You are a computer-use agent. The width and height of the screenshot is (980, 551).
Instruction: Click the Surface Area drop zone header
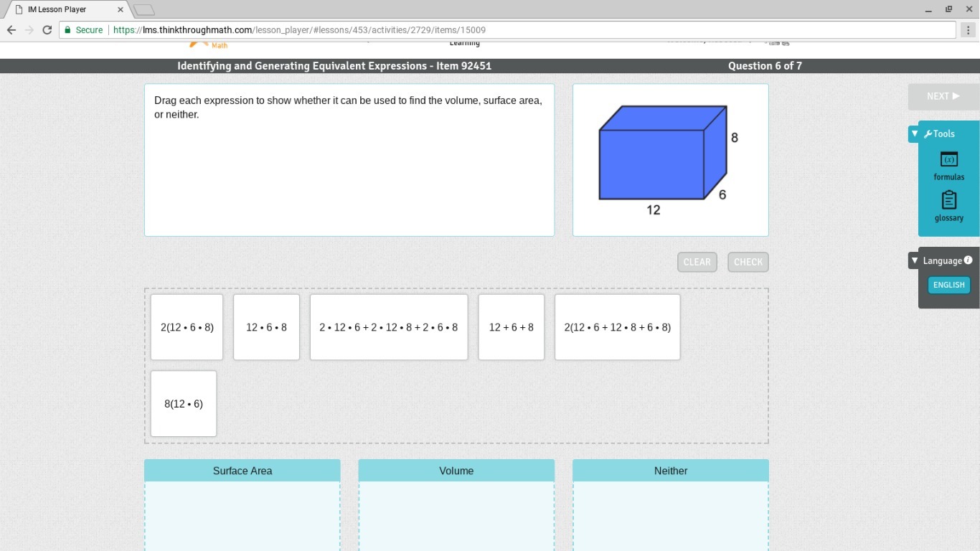point(242,471)
